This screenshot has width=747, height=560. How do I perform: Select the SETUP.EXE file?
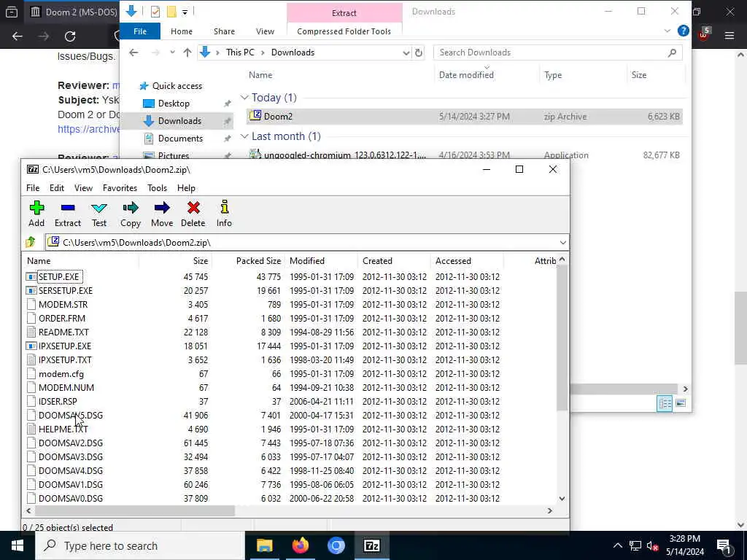(58, 276)
